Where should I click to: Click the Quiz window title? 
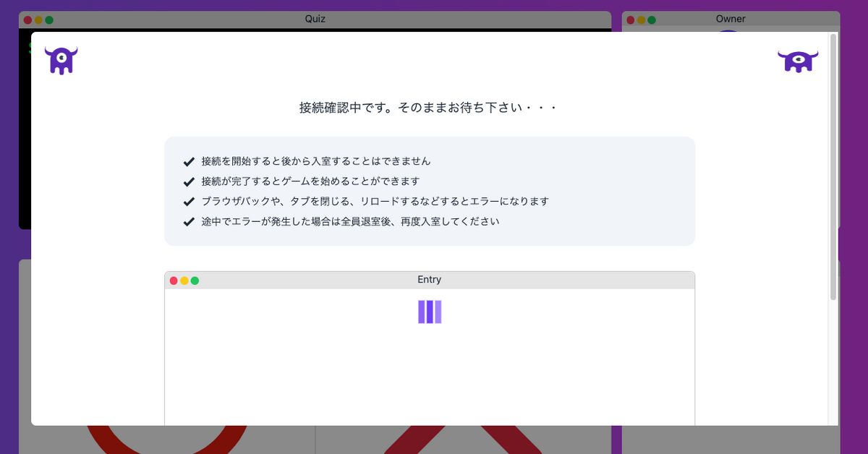315,19
